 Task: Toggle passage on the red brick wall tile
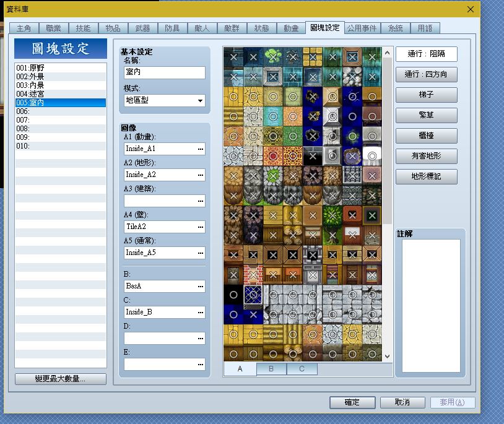[x=253, y=275]
